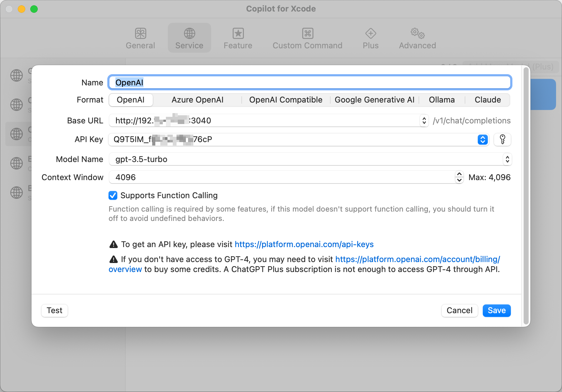This screenshot has height=392, width=562.
Task: Select Google Generative AI format
Action: click(x=374, y=100)
